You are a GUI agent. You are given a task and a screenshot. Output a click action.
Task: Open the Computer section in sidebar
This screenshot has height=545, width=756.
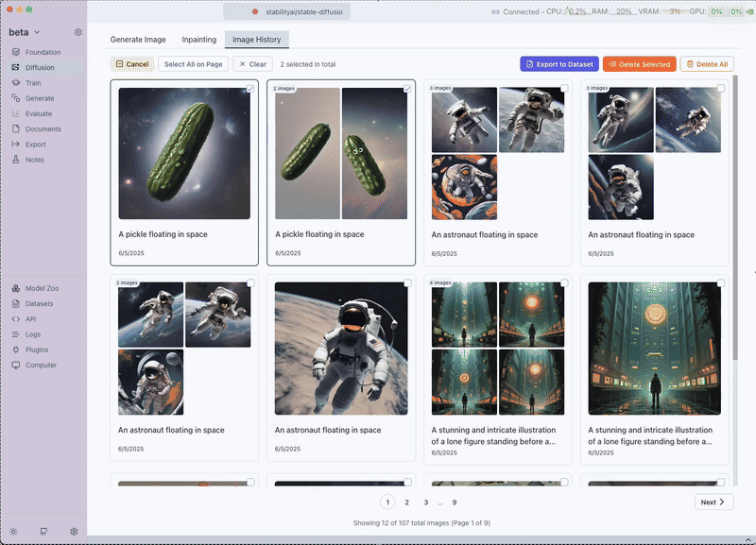[x=41, y=365]
